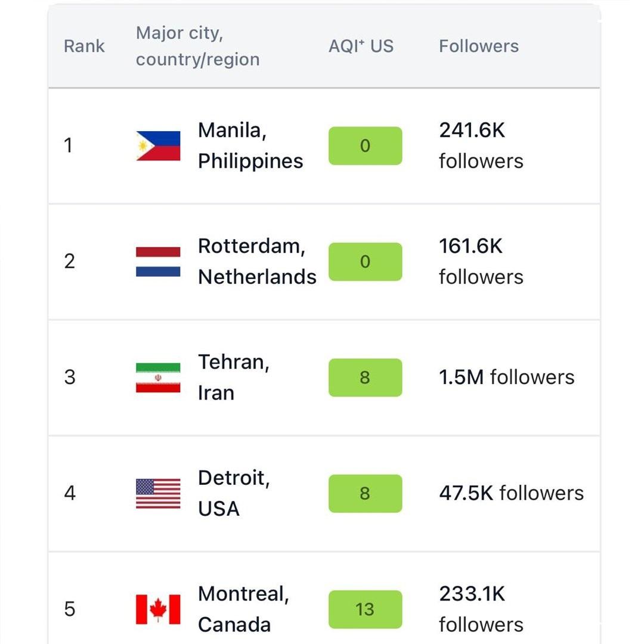Viewport: 644px width, 644px height.
Task: Sort by the AQI+ US column header
Action: click(360, 45)
